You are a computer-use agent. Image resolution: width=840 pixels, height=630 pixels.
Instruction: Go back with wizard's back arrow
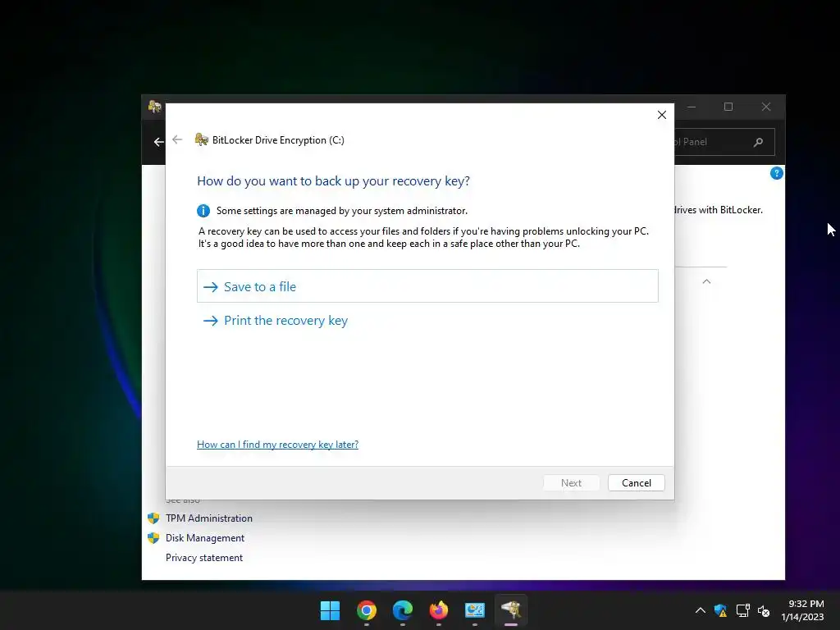pyautogui.click(x=177, y=139)
